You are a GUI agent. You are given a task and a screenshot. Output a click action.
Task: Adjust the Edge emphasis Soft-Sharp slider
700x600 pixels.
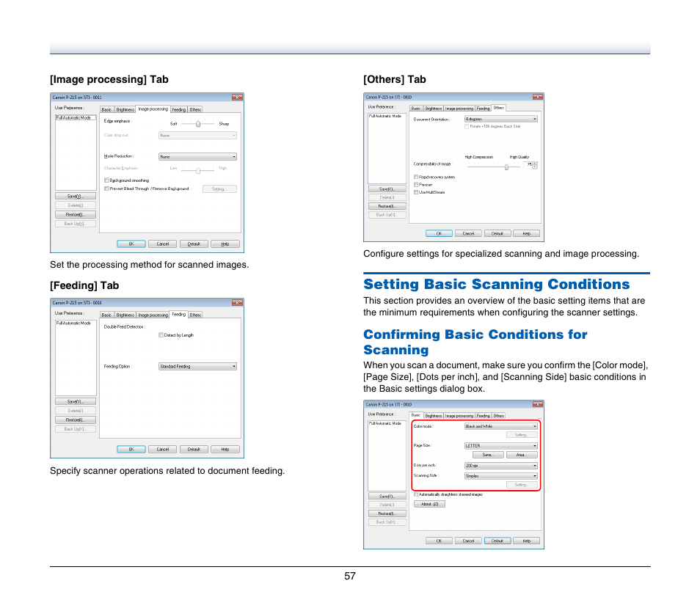coord(198,124)
